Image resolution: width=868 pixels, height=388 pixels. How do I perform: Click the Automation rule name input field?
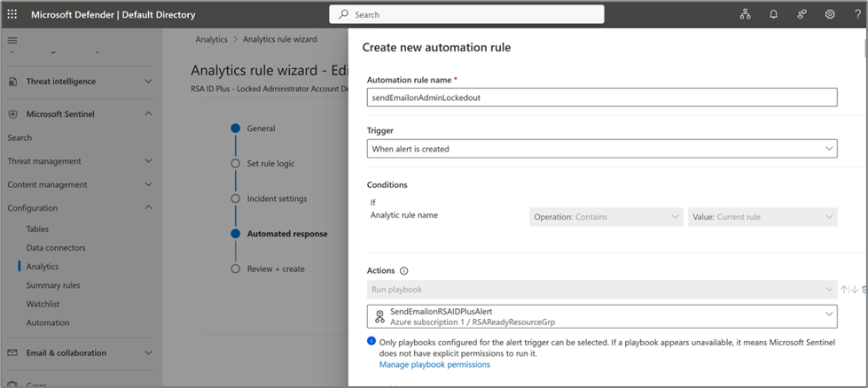602,97
